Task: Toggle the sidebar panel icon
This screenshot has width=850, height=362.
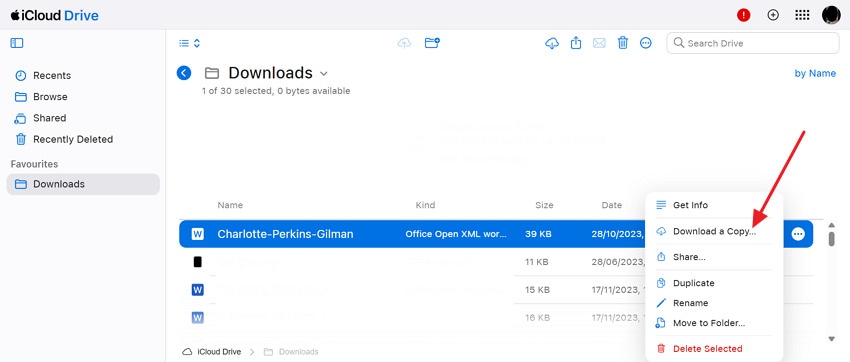Action: point(17,43)
